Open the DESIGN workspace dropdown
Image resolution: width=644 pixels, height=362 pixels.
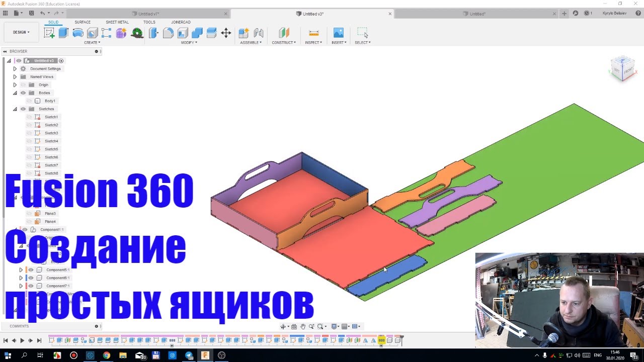[x=21, y=32]
